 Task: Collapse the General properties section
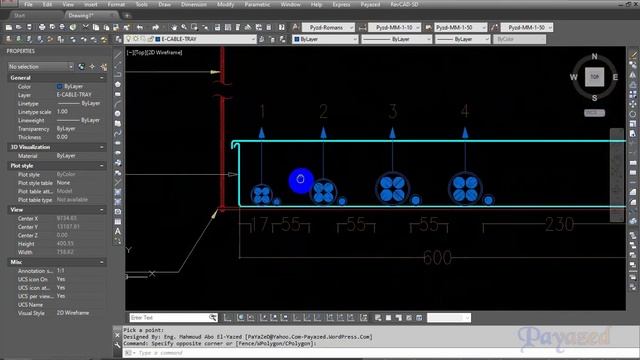click(102, 78)
